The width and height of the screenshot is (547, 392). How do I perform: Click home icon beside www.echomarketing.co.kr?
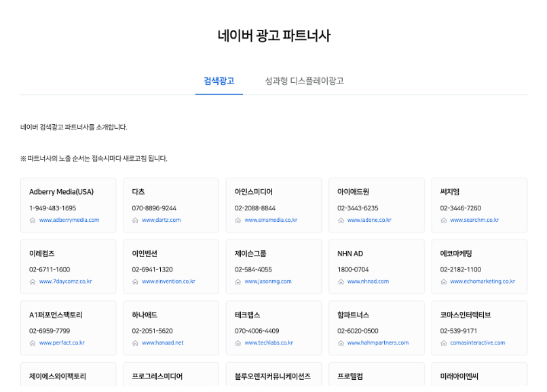[x=443, y=282]
